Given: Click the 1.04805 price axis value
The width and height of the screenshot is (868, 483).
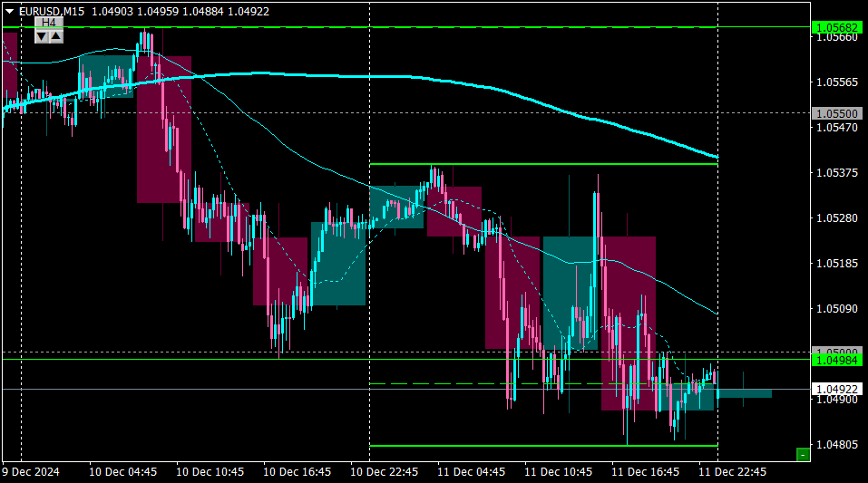Looking at the screenshot, I should point(837,444).
